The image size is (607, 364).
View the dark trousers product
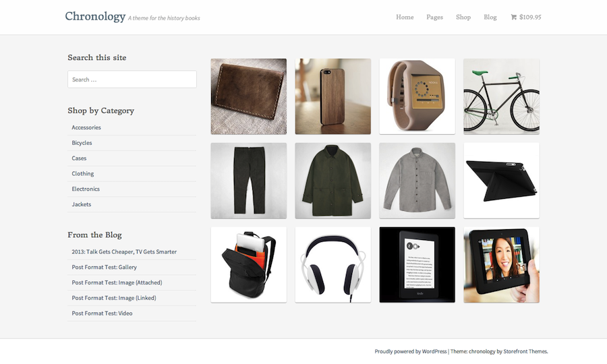click(x=248, y=181)
